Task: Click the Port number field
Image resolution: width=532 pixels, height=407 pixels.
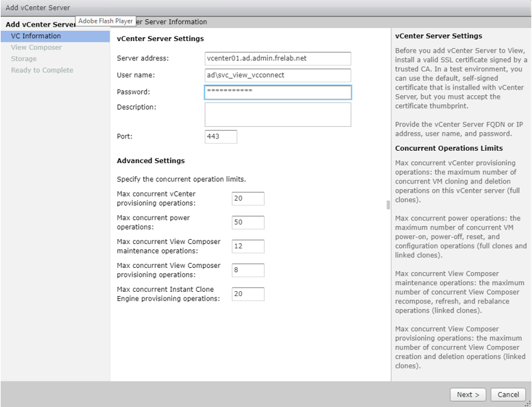Action: click(221, 136)
